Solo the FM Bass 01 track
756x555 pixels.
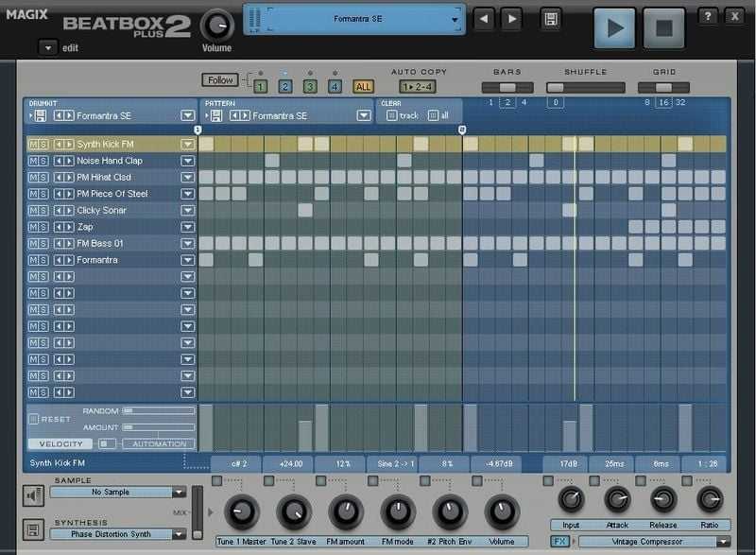click(43, 244)
